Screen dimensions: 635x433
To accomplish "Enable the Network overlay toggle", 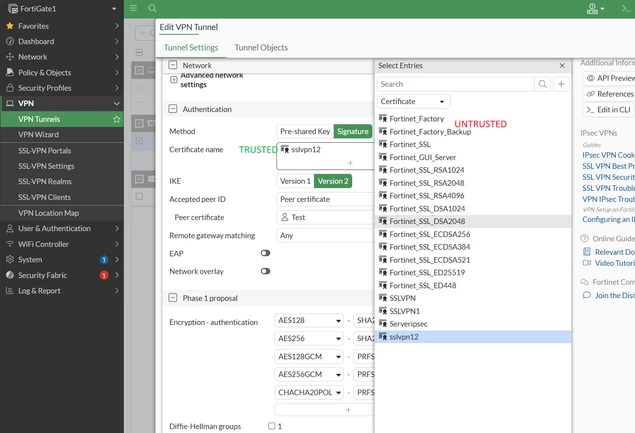I will point(265,271).
